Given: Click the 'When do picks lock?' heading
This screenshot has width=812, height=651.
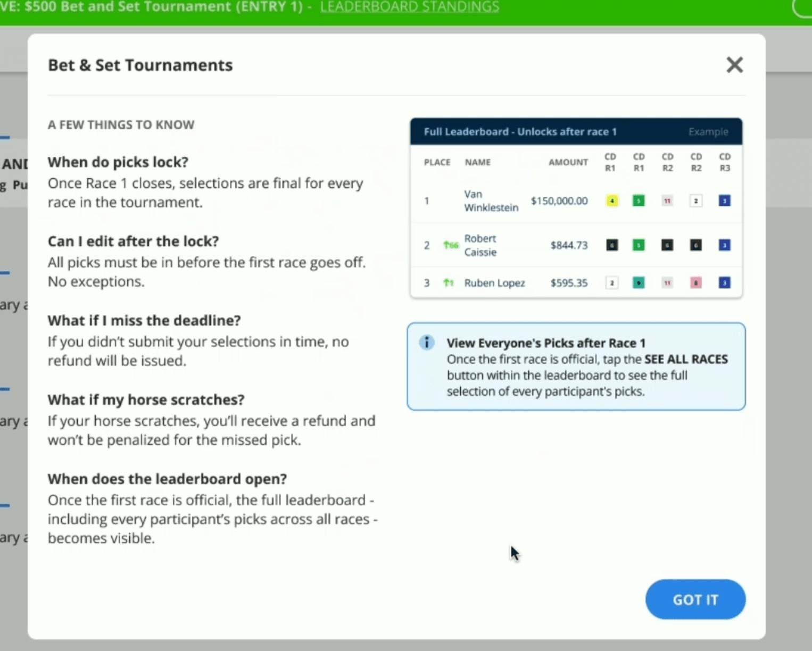Looking at the screenshot, I should [118, 162].
